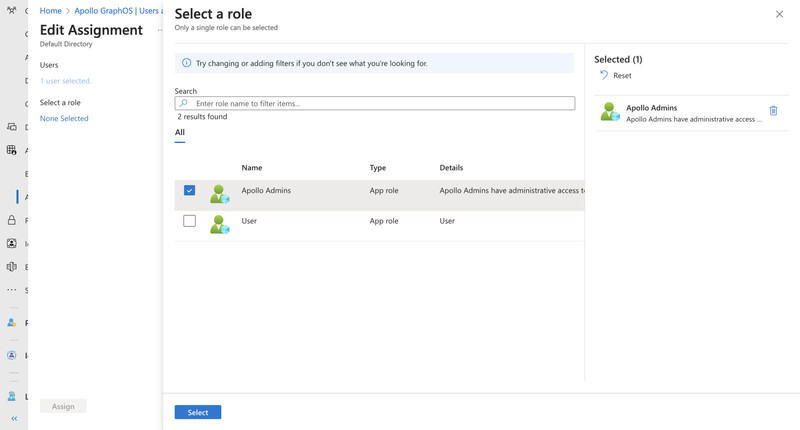Click the Details column header

pyautogui.click(x=452, y=168)
